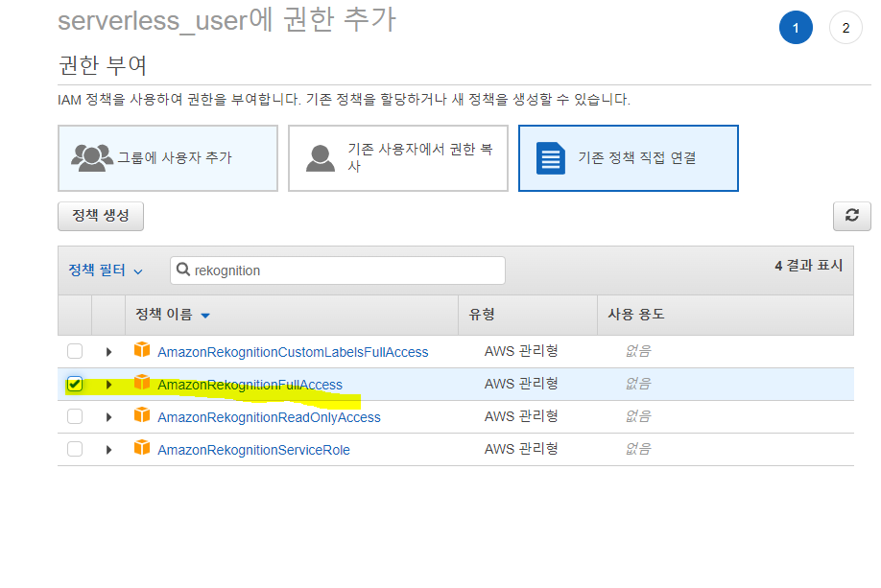Open the 정책 필터 dropdown
The width and height of the screenshot is (881, 588).
[106, 270]
